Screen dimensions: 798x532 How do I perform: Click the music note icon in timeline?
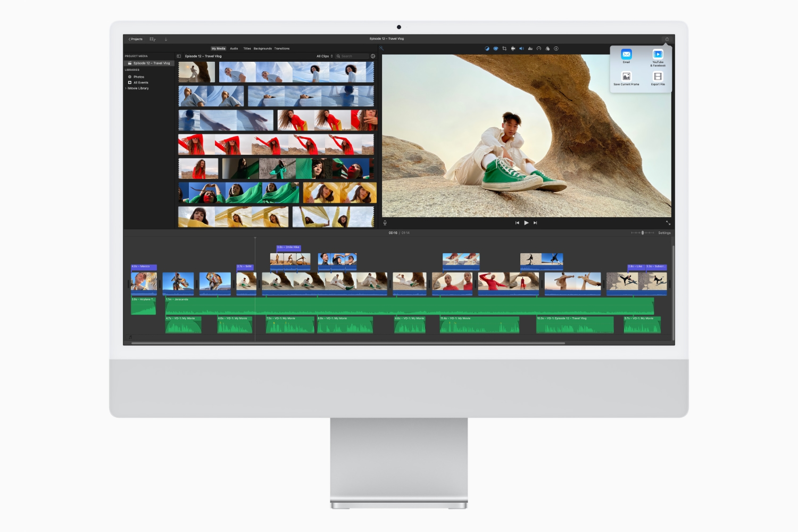(130, 337)
